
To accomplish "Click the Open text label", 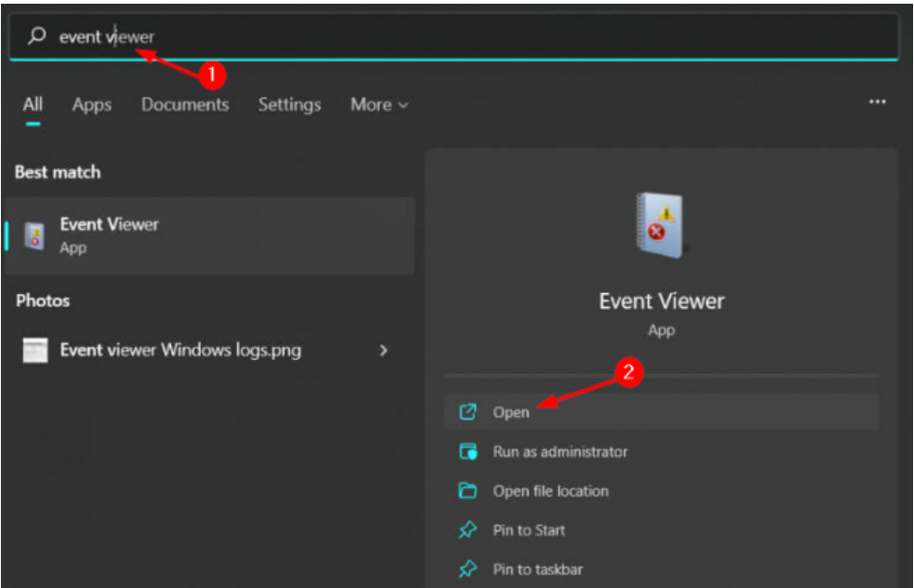I will (x=511, y=412).
